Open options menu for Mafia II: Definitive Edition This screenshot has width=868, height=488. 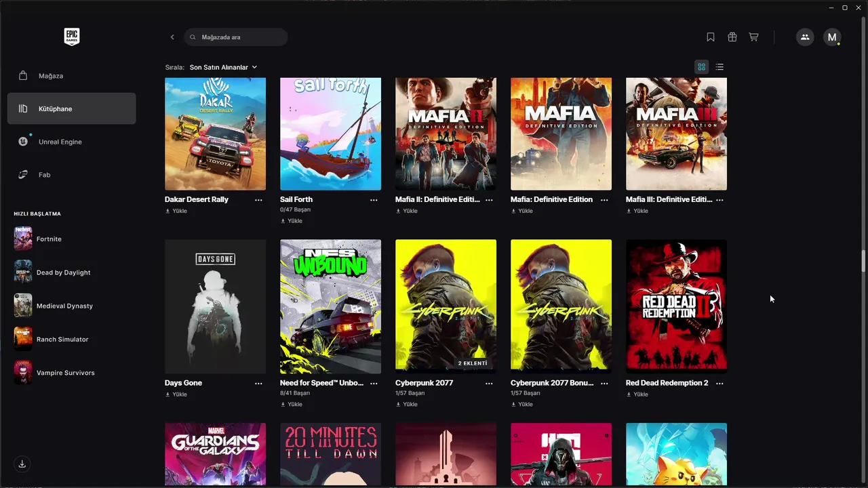(489, 200)
